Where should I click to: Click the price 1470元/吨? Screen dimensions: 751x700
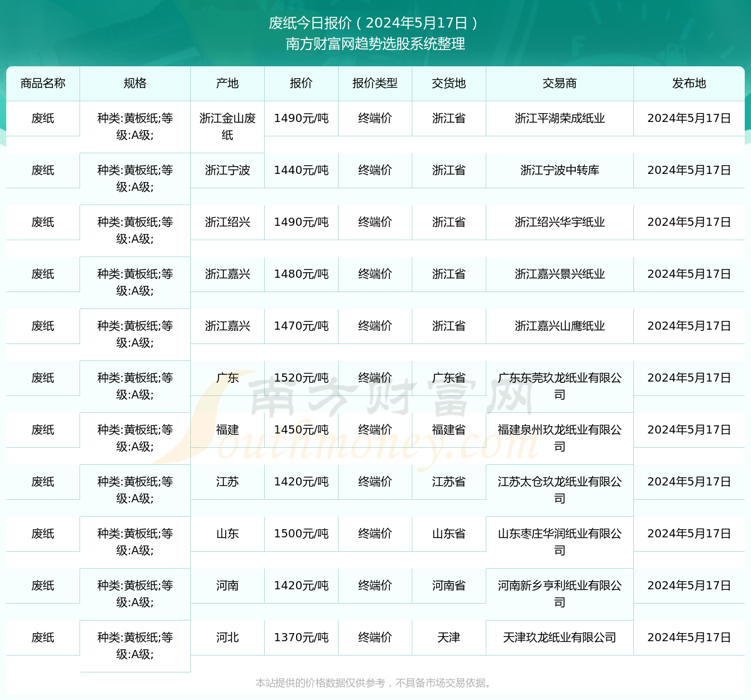(x=301, y=326)
